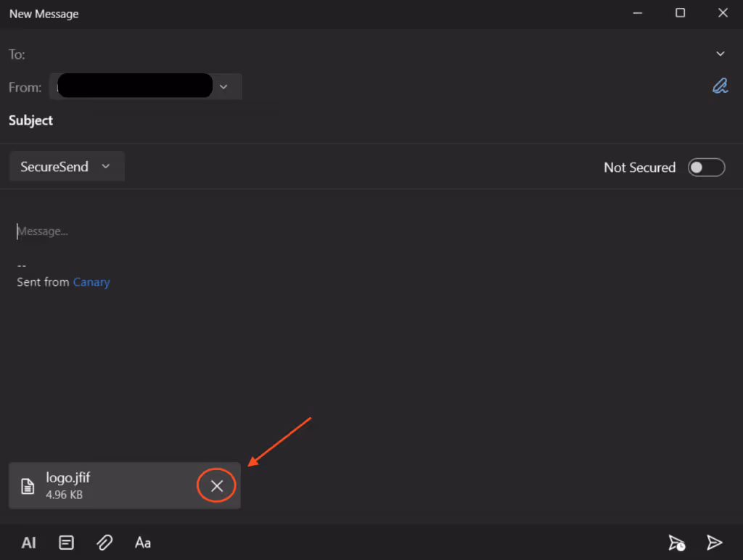The width and height of the screenshot is (743, 560).
Task: Click the Not Secured label
Action: pyautogui.click(x=640, y=168)
